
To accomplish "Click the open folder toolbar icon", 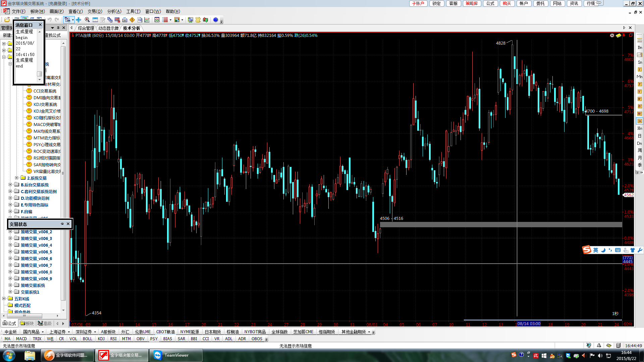I will click(x=7, y=20).
